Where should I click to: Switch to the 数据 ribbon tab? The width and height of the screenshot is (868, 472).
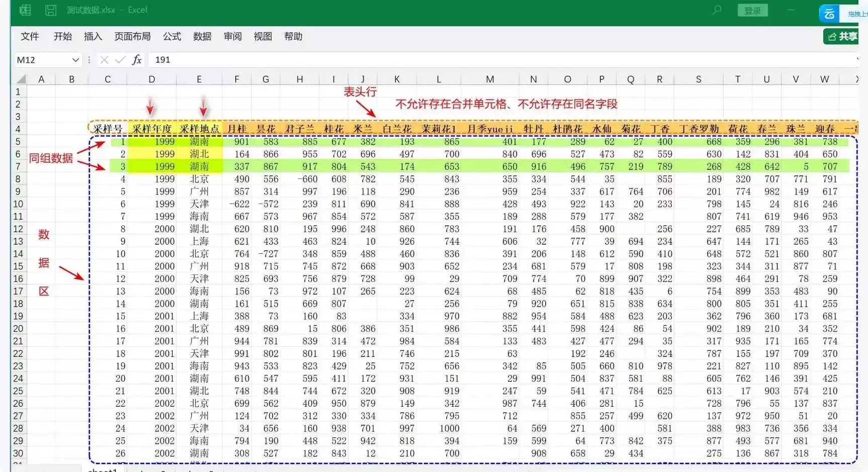[202, 36]
